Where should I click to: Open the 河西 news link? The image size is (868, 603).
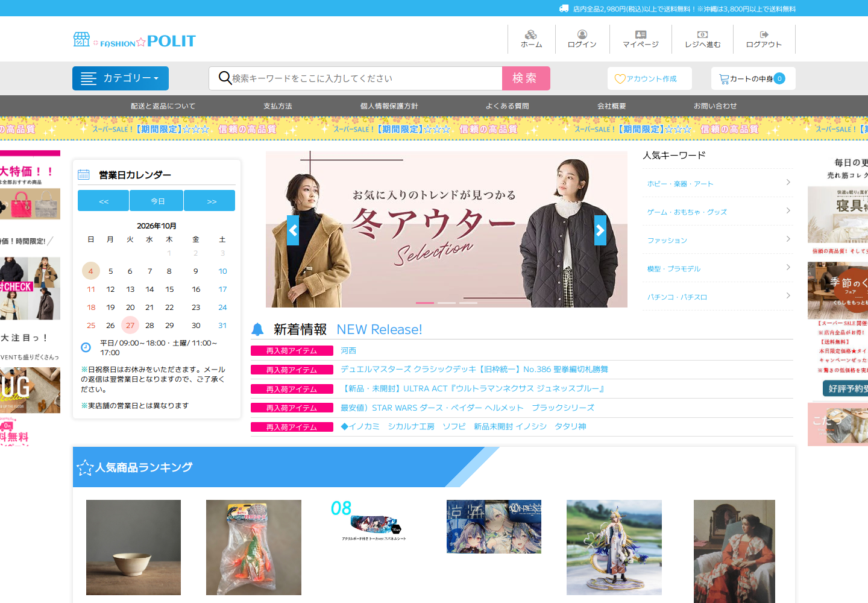pos(348,350)
